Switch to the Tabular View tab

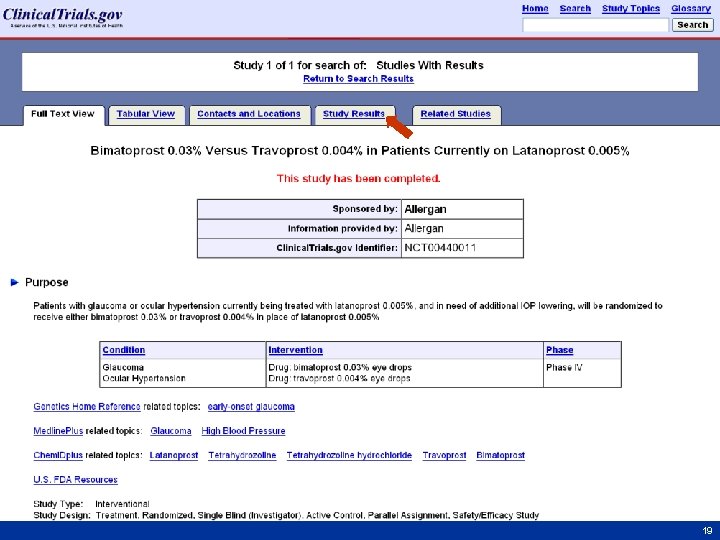click(x=146, y=114)
